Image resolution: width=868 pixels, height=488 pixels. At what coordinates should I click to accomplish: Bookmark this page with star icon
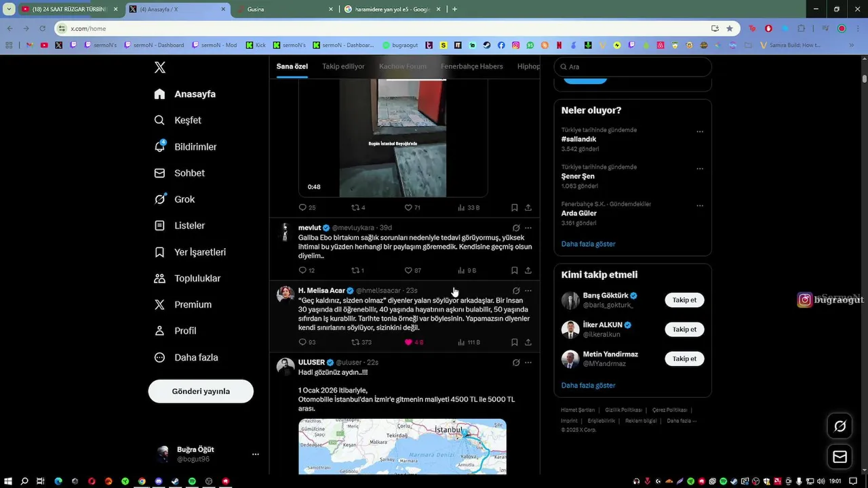pos(729,28)
